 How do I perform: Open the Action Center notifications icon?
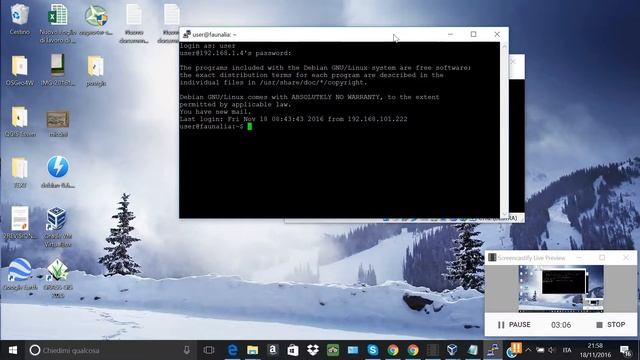point(625,350)
